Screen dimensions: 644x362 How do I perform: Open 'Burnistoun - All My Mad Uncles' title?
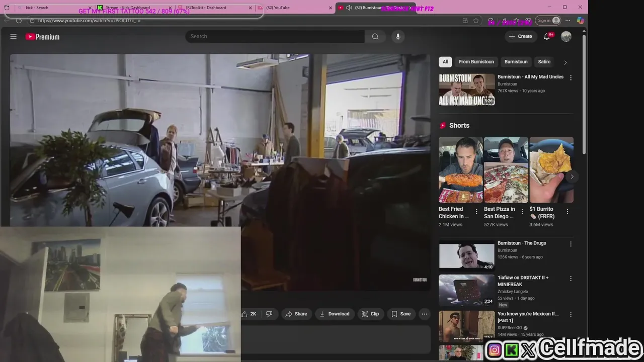click(x=531, y=77)
